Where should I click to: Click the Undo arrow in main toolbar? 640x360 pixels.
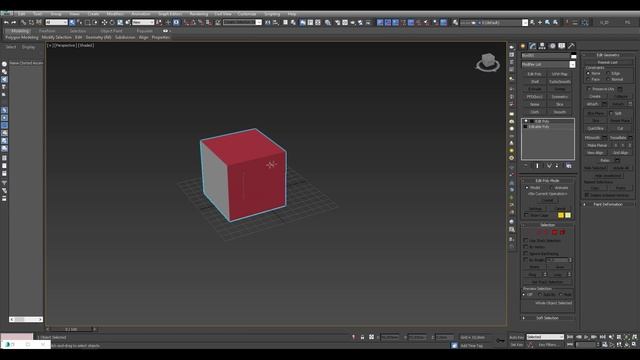pyautogui.click(x=6, y=22)
